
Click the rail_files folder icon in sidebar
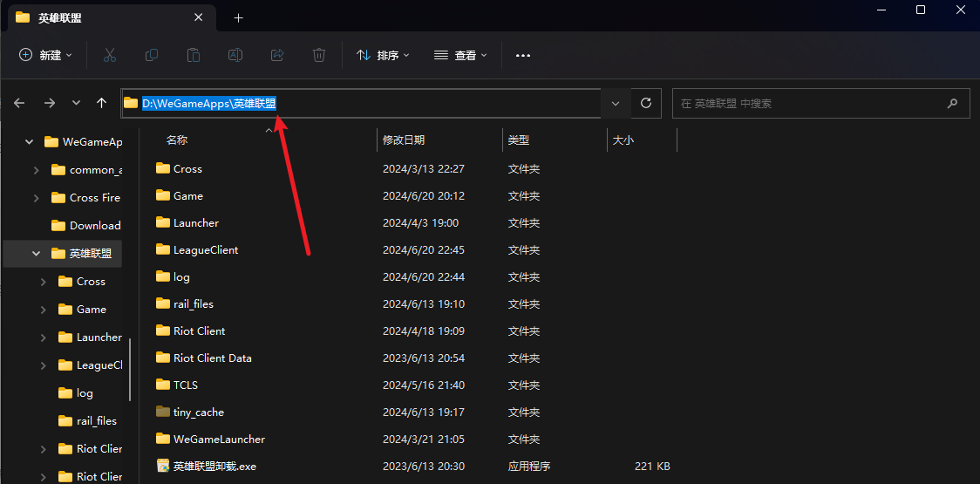tap(65, 421)
